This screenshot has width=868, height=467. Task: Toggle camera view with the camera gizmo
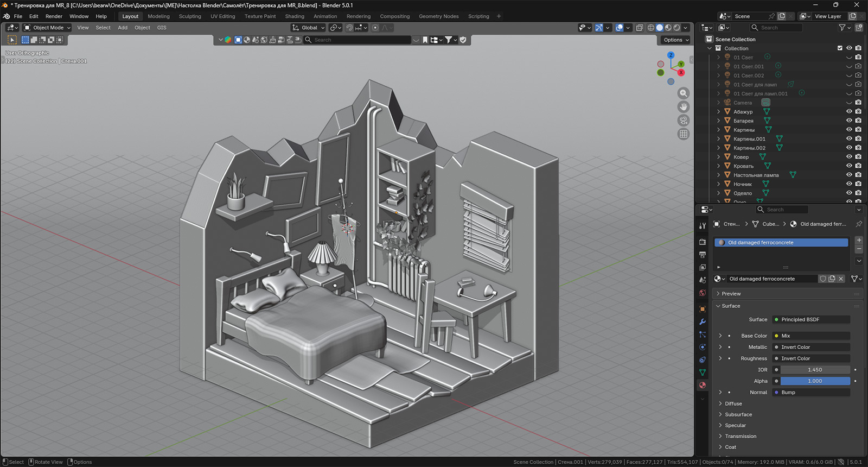click(x=684, y=121)
